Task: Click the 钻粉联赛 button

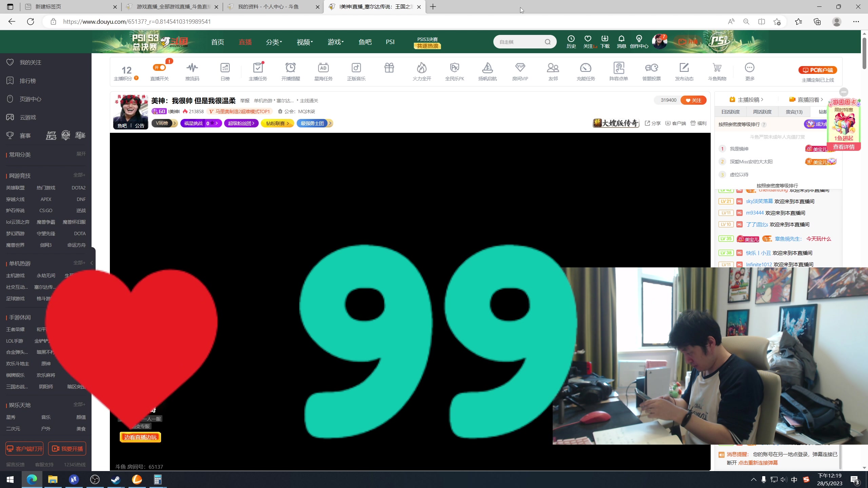Action: coord(278,123)
